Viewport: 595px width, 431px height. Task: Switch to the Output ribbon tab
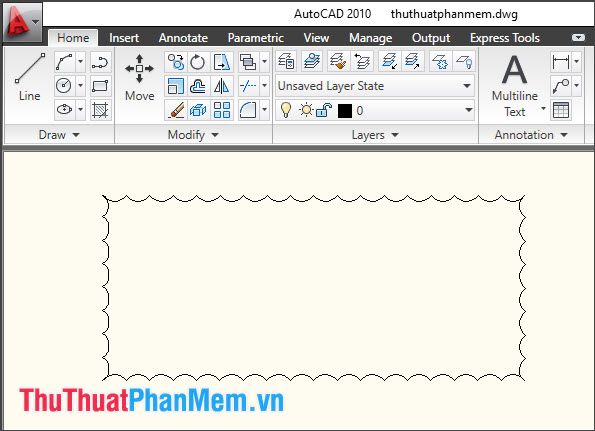coord(431,38)
